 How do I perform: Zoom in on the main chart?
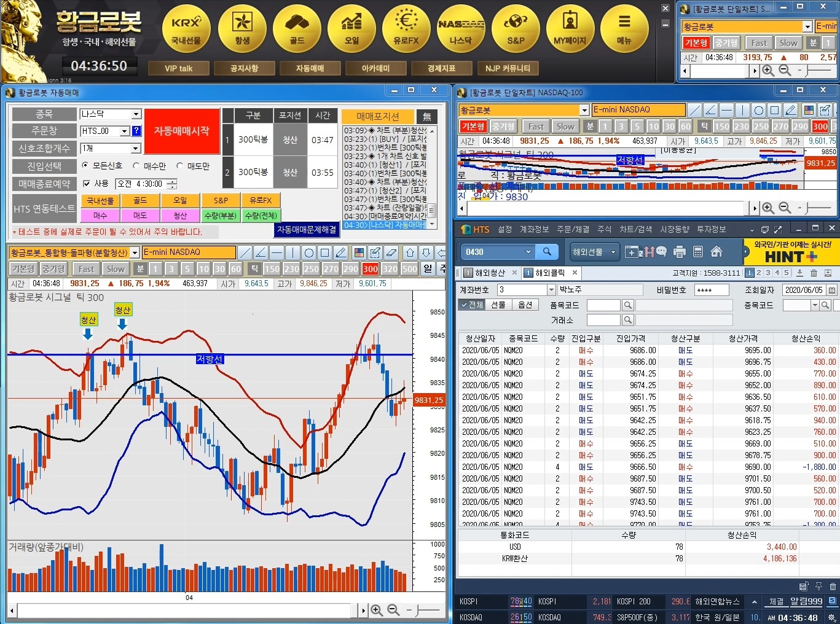click(x=377, y=610)
